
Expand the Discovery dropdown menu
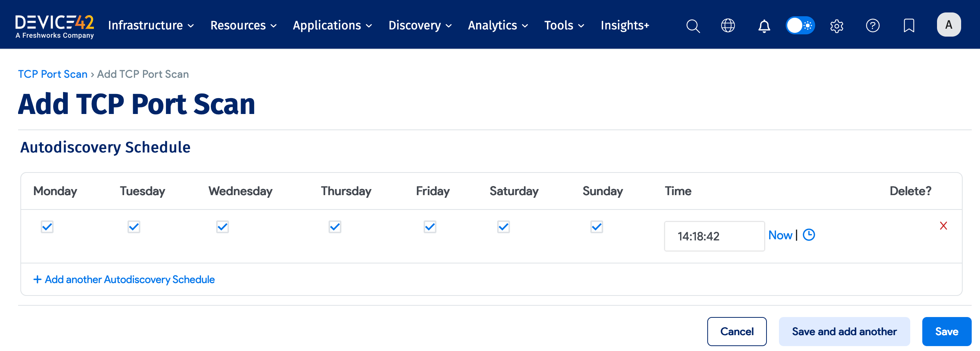(x=419, y=26)
